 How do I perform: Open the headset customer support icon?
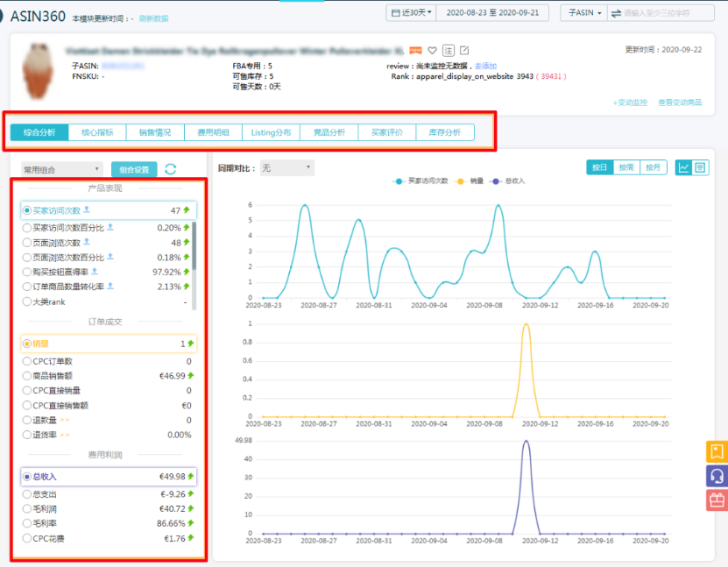point(716,476)
